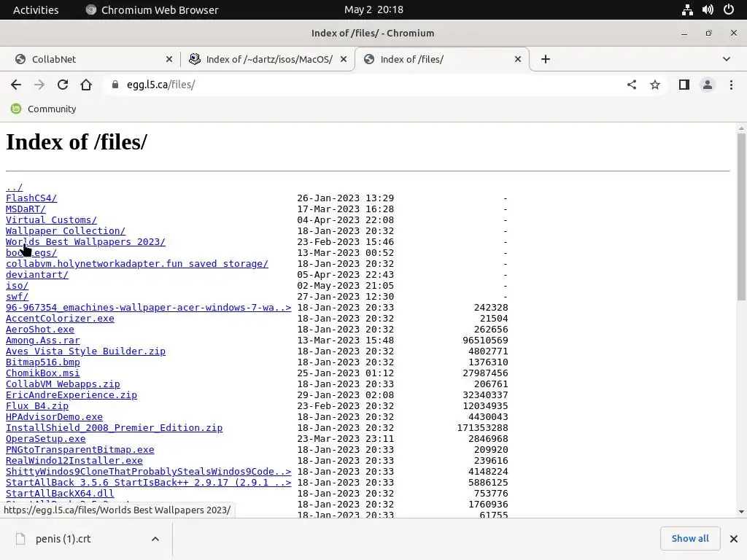Expand the tab search dropdown arrow

tap(726, 59)
